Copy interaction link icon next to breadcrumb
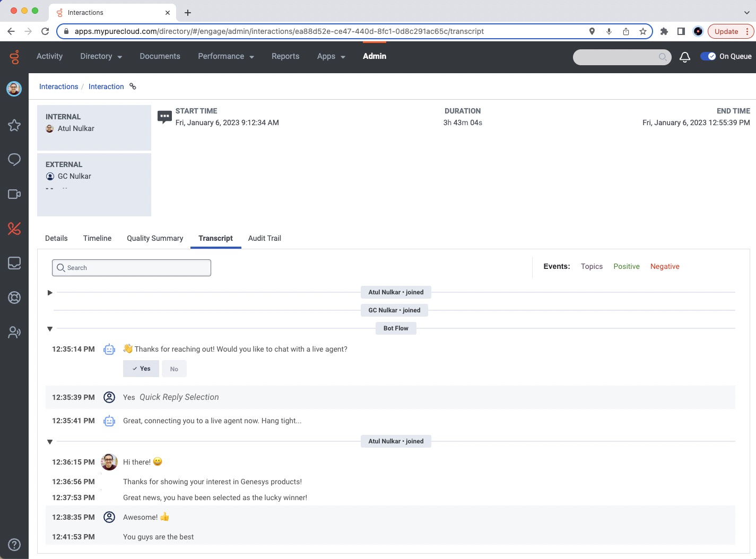 pos(133,86)
